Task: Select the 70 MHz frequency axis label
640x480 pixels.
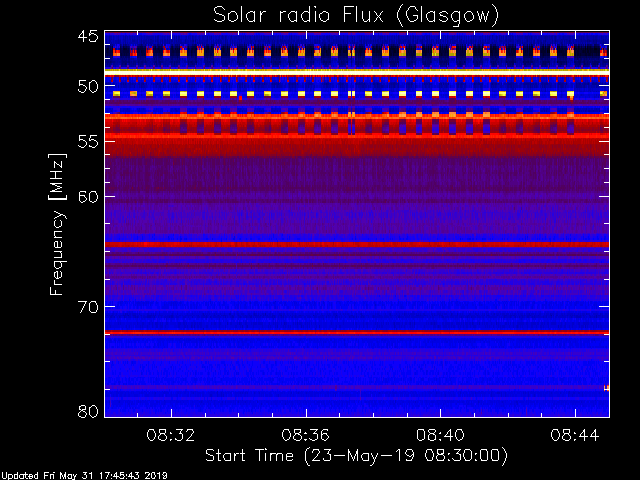Action: pos(88,307)
